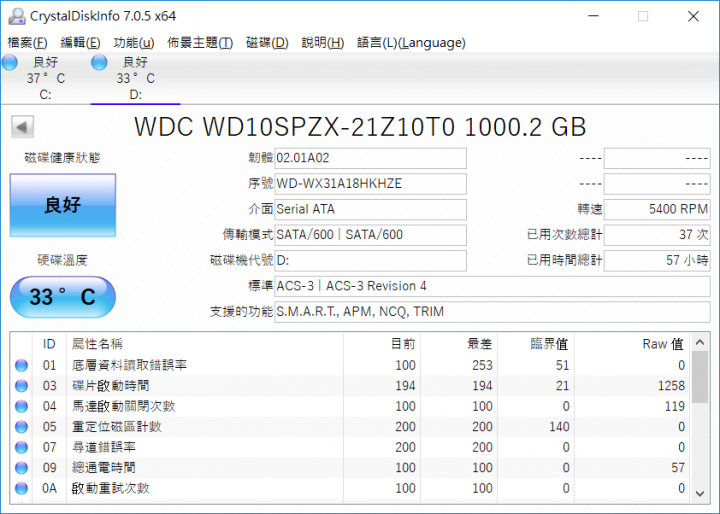The image size is (720, 514).
Task: Switch to the C: disk tab
Action: tap(45, 78)
